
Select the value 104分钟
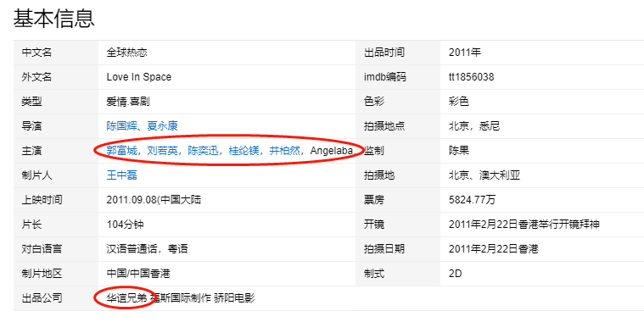[x=125, y=225]
